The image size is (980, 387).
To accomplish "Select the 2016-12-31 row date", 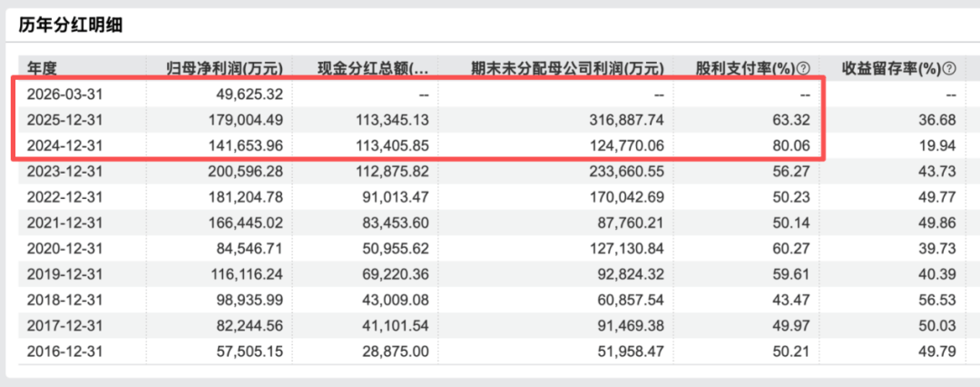I will 65,352.
